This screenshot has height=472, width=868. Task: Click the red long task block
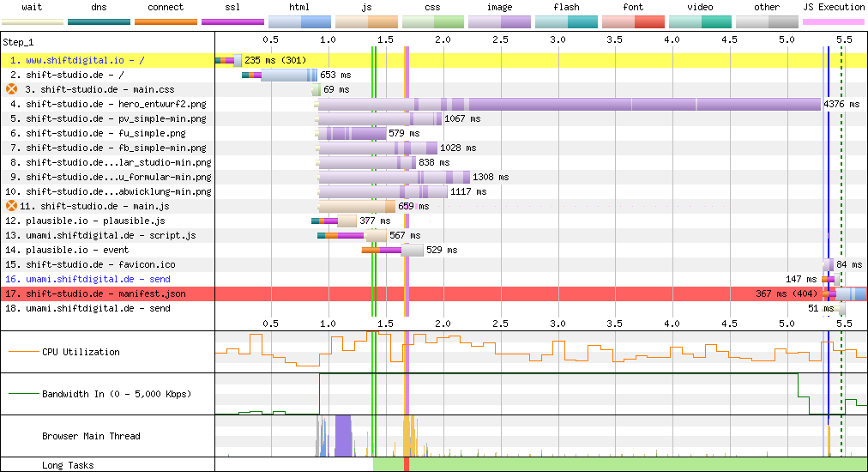pos(407,464)
